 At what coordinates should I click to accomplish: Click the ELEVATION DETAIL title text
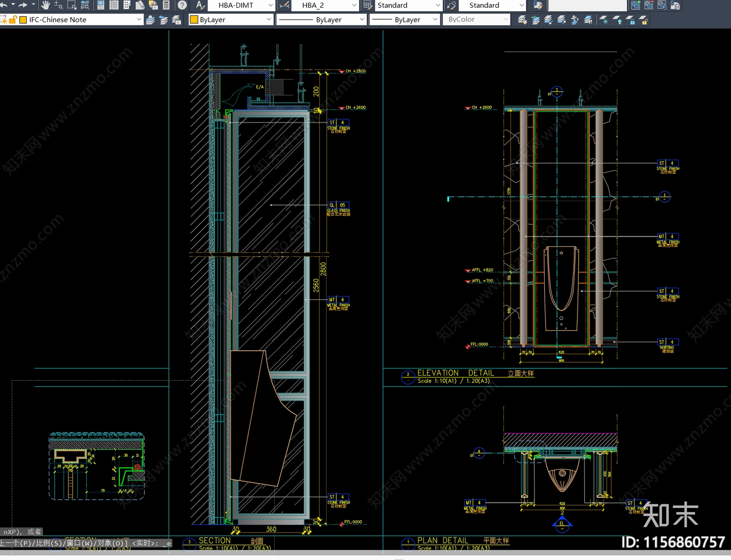(456, 373)
